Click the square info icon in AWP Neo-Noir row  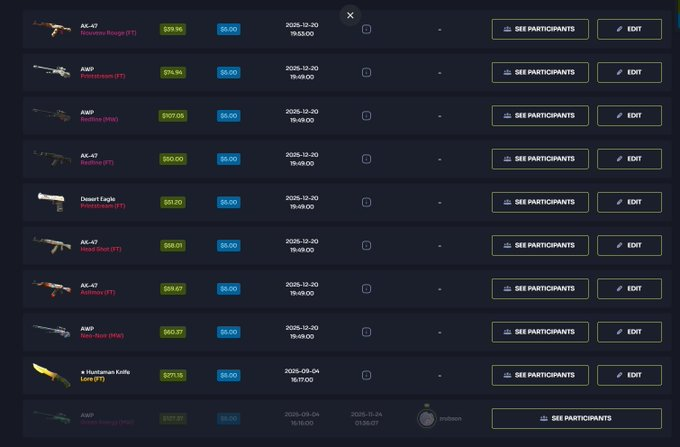click(366, 332)
